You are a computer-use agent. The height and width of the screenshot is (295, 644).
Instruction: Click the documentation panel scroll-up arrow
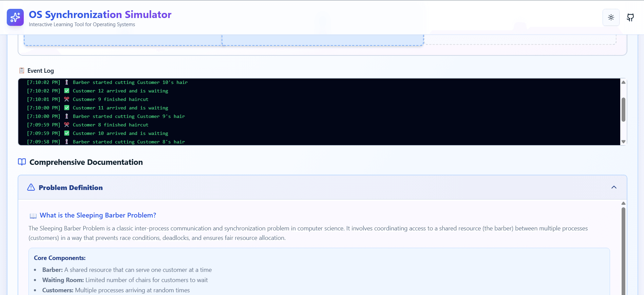point(623,203)
